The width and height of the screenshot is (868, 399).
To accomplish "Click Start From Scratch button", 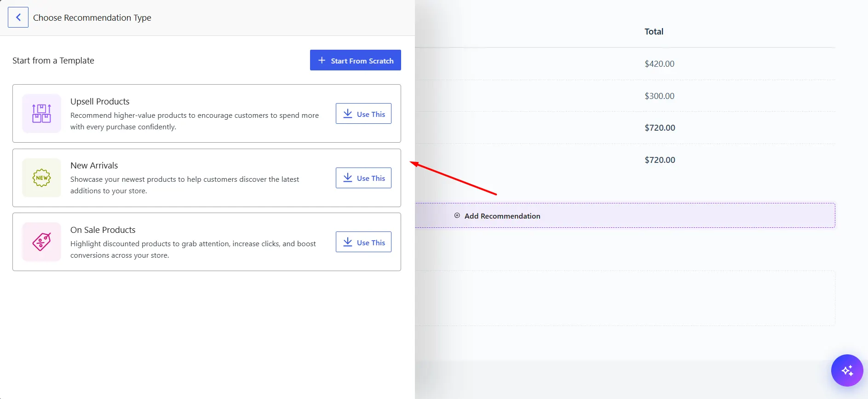I will click(355, 60).
